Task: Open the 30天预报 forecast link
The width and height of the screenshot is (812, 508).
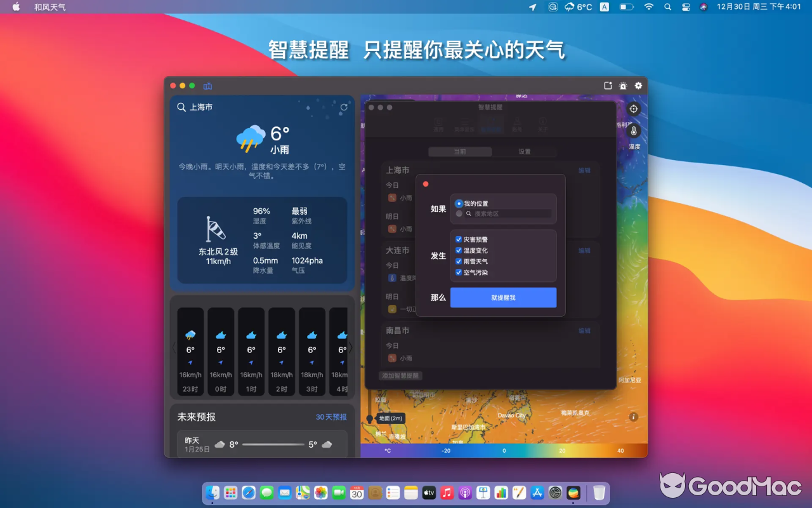Action: 331,417
